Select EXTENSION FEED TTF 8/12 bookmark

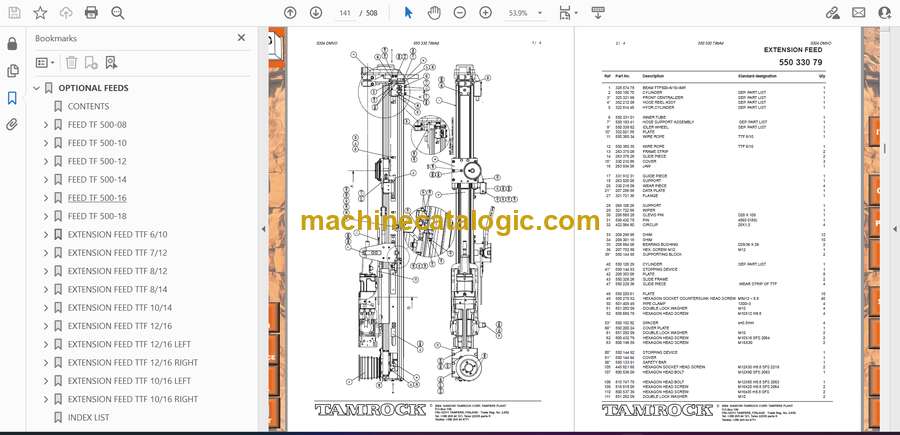(118, 271)
